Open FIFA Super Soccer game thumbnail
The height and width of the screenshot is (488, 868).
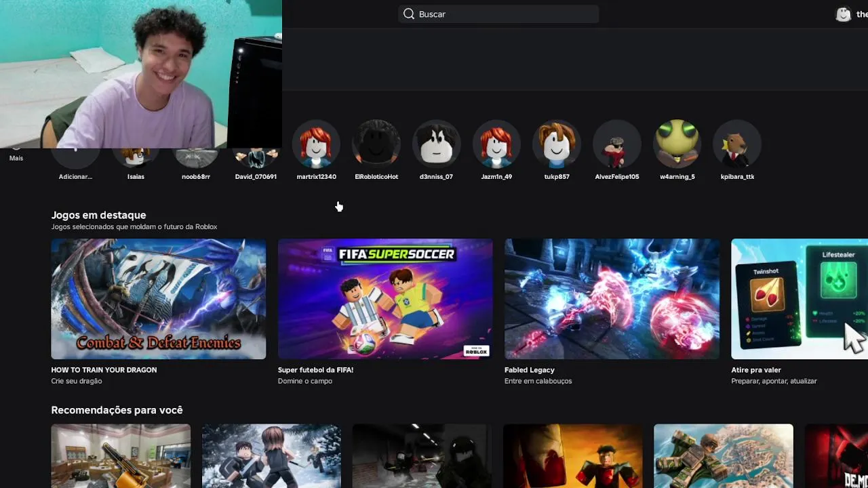click(x=385, y=299)
